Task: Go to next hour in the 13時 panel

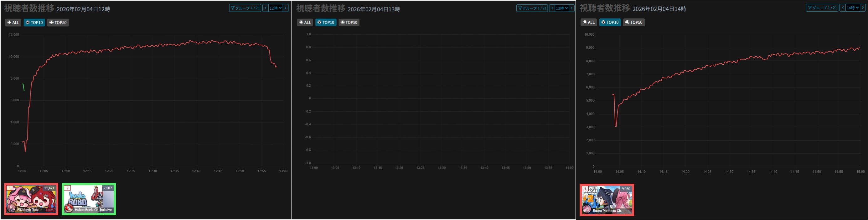Action: pos(571,8)
